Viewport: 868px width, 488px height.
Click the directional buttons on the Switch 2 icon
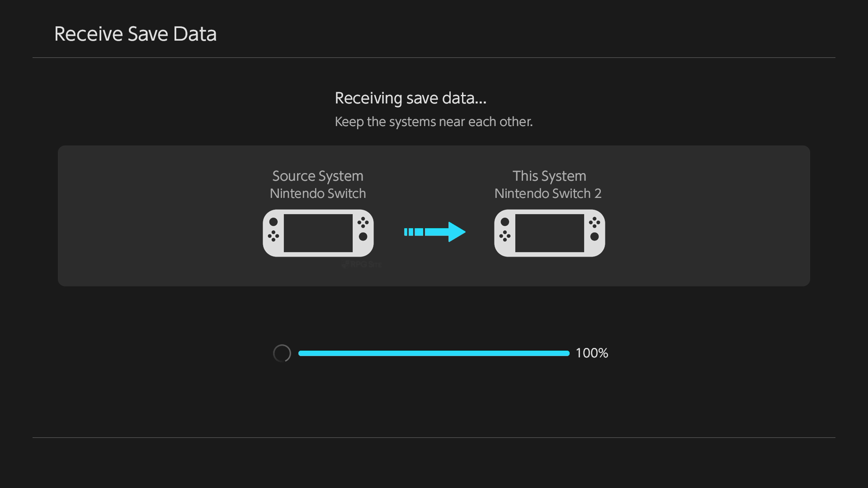pos(505,236)
